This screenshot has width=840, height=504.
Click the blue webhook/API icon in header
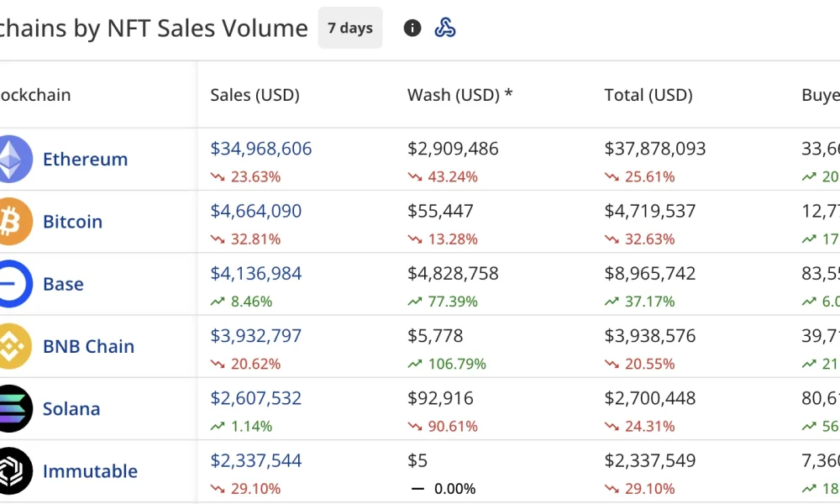click(x=446, y=28)
